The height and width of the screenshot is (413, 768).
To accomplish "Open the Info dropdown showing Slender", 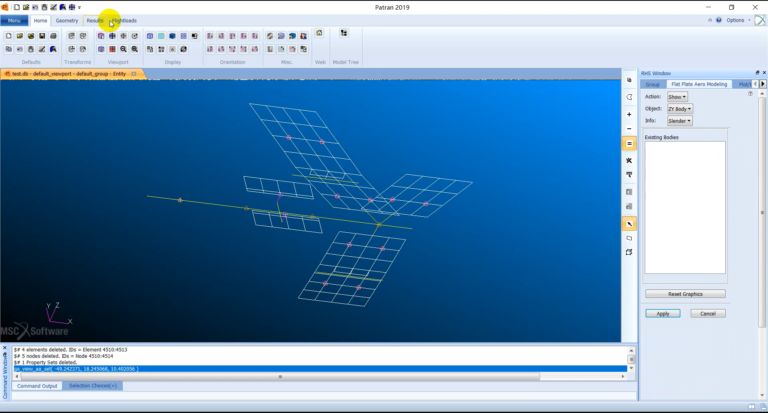I will click(x=679, y=121).
